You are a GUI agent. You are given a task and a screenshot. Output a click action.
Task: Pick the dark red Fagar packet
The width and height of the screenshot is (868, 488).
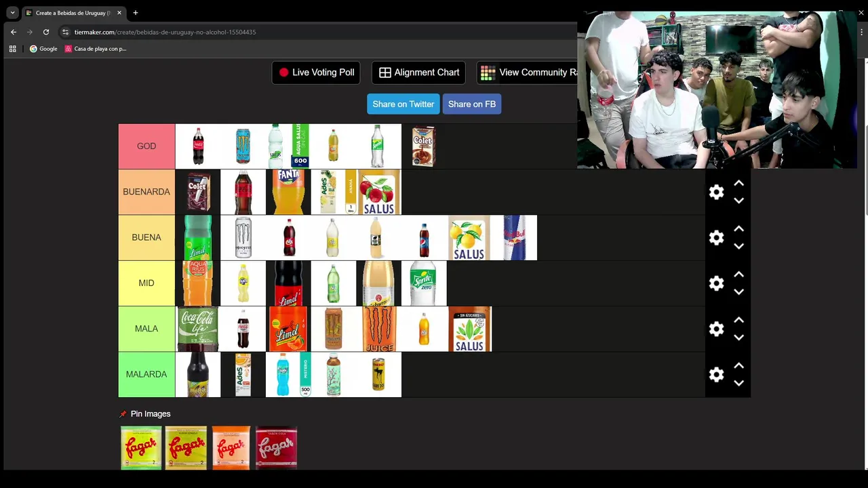(x=276, y=447)
